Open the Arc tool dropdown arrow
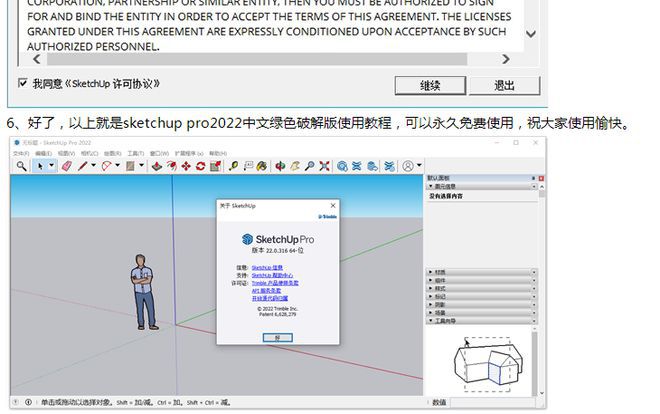Viewport: 660px width, 414px height. pyautogui.click(x=117, y=166)
